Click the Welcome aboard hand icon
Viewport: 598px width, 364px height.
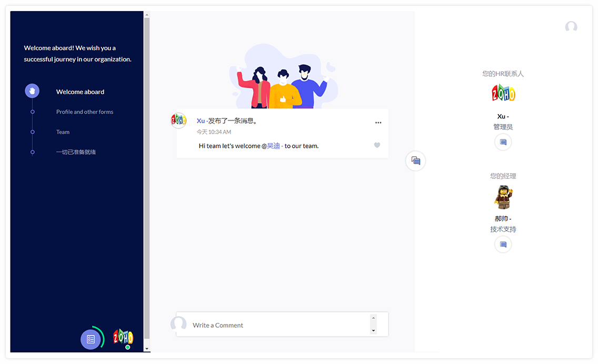pos(32,91)
